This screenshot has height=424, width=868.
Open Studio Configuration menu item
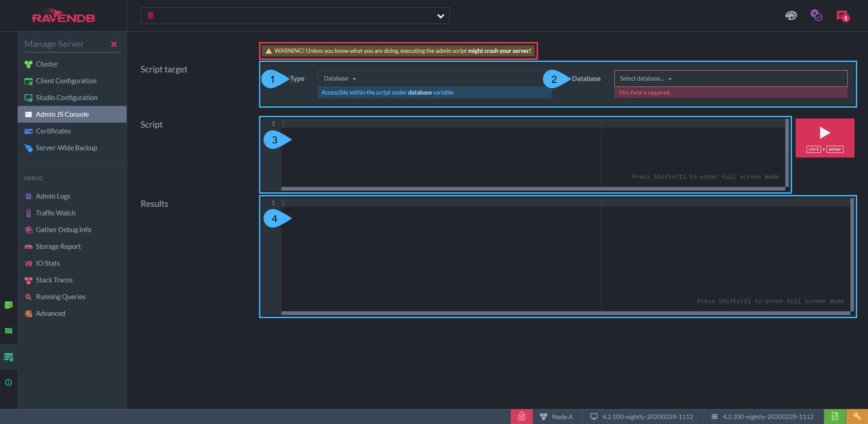click(x=72, y=98)
